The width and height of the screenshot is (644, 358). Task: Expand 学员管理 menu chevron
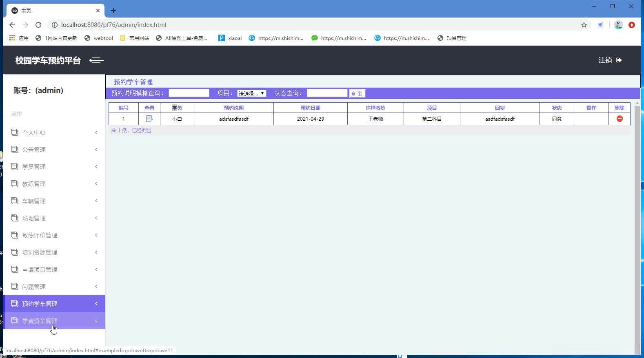(x=96, y=166)
